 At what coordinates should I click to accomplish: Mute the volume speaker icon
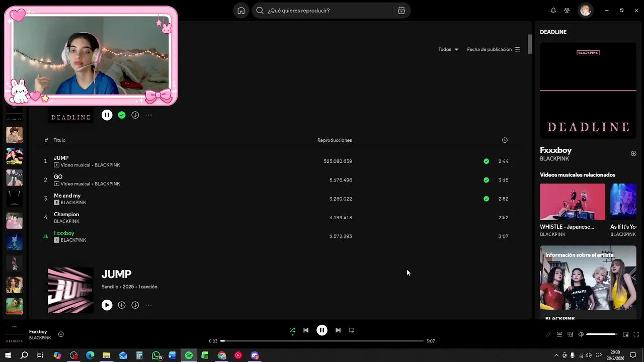tap(581, 334)
